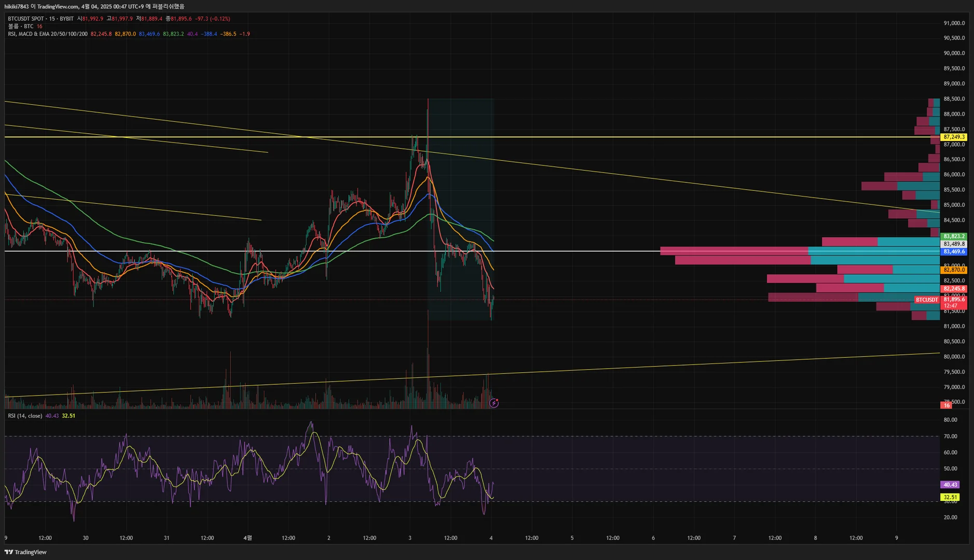Click the 80,000.0 price axis label
Viewport: 974px width, 560px height.
point(954,357)
